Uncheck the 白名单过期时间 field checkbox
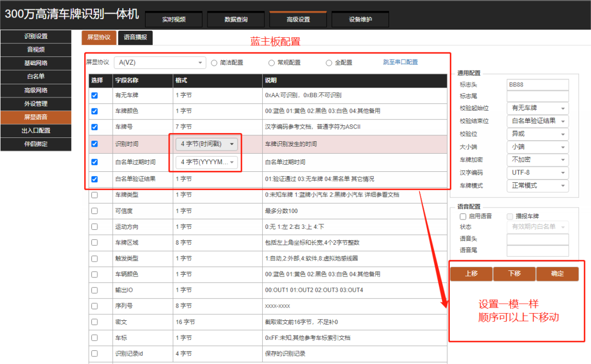 point(95,162)
